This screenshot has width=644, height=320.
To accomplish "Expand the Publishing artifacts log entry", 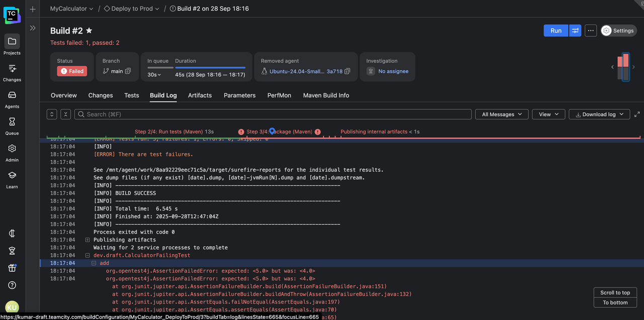I will (88, 240).
